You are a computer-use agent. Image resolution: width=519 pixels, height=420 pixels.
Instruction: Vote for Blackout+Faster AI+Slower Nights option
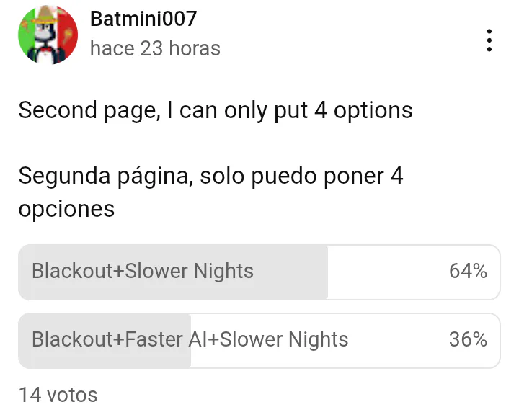coord(259,341)
